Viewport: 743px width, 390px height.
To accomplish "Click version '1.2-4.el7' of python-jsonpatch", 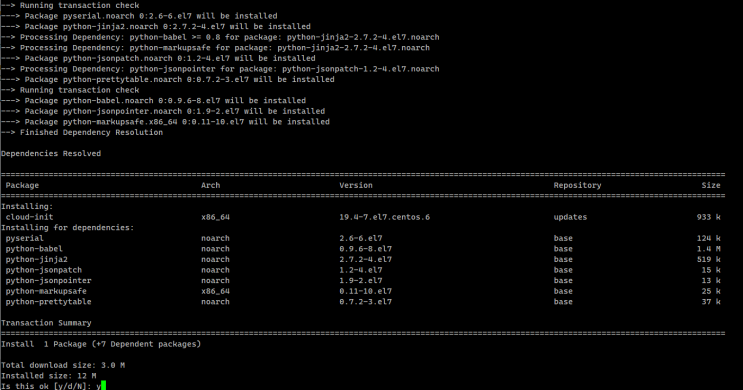I will [361, 270].
